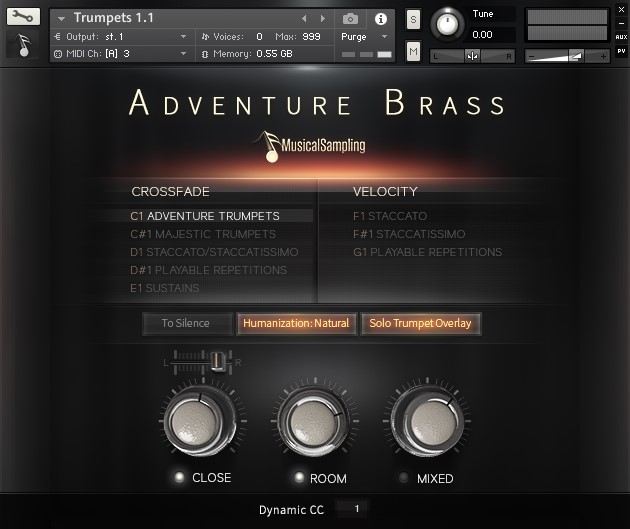Solo the instrument with S button
The width and height of the screenshot is (630, 529).
point(414,20)
